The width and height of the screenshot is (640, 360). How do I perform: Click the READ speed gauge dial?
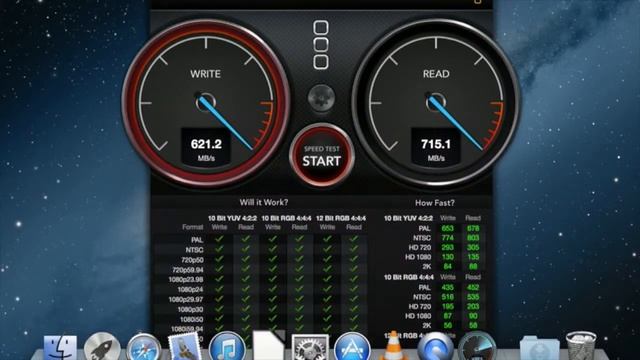[x=436, y=102]
